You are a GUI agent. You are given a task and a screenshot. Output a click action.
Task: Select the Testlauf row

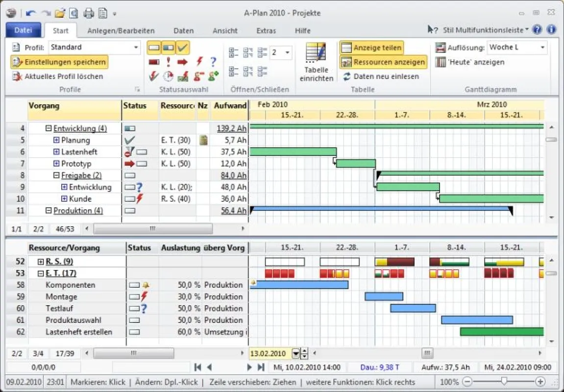(x=126, y=308)
